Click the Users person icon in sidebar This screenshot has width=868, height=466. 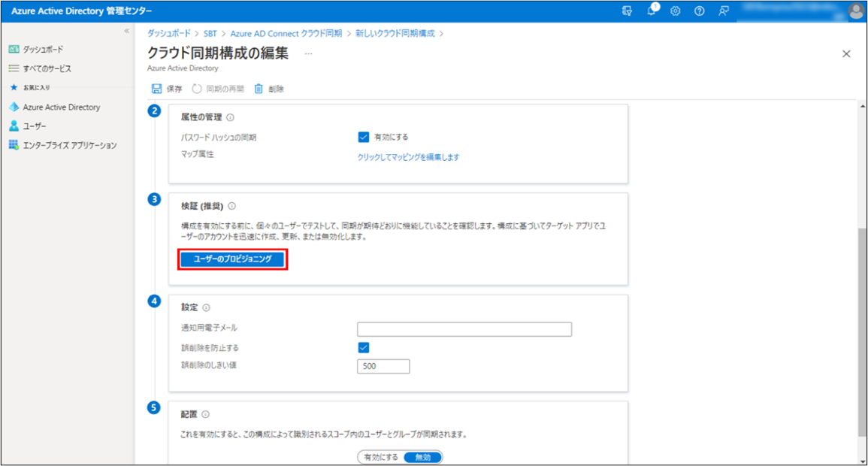(14, 126)
